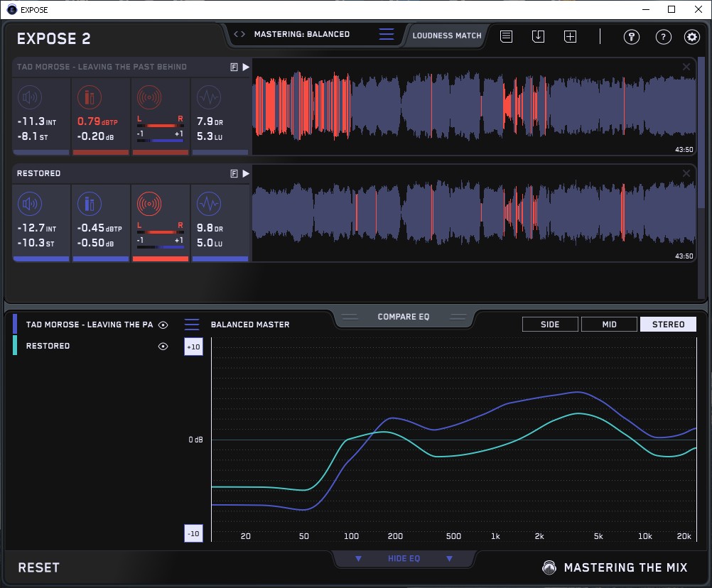
Task: Select the Restored track loudness speaker icon
Action: coord(29,205)
